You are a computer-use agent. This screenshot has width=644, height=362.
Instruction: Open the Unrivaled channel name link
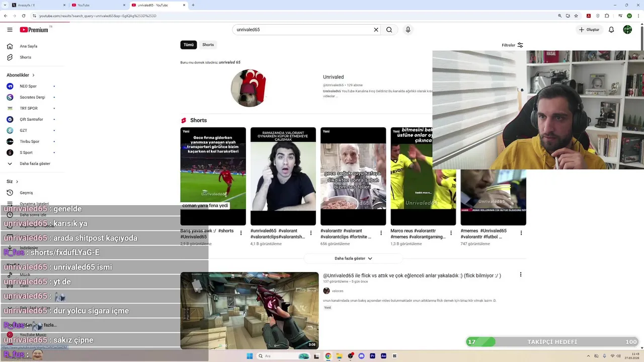pyautogui.click(x=333, y=77)
